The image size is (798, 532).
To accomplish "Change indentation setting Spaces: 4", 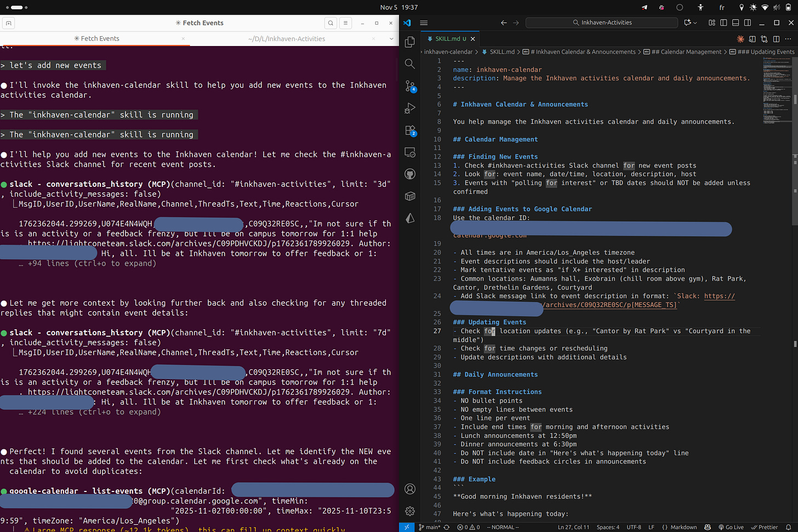I will [608, 527].
